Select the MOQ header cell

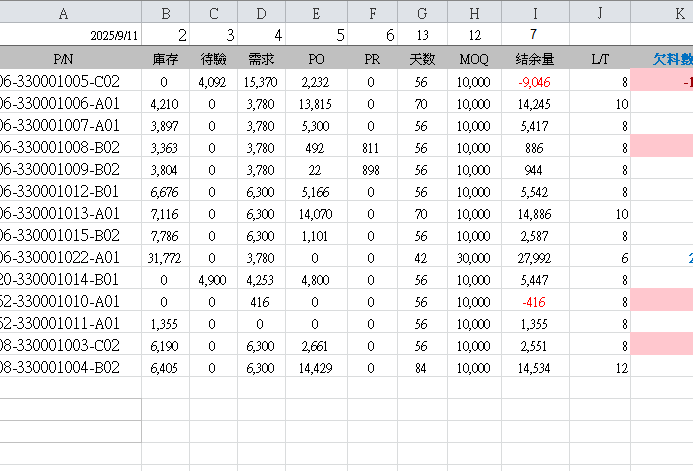tap(474, 58)
